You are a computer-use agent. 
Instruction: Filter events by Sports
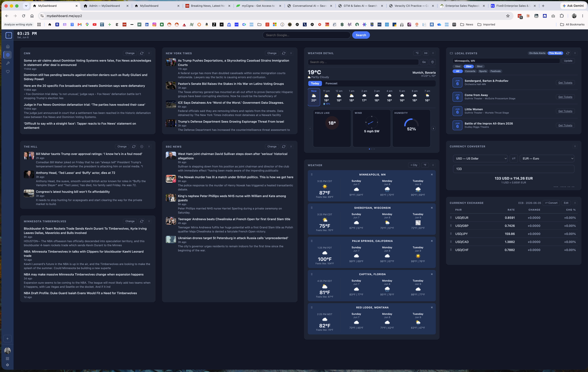pos(483,71)
